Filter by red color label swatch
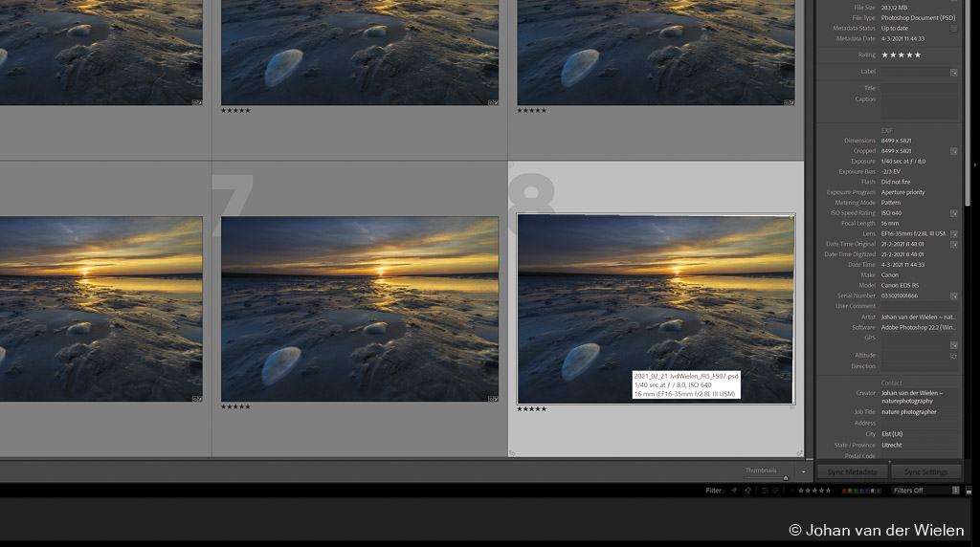The image size is (980, 547). point(845,491)
